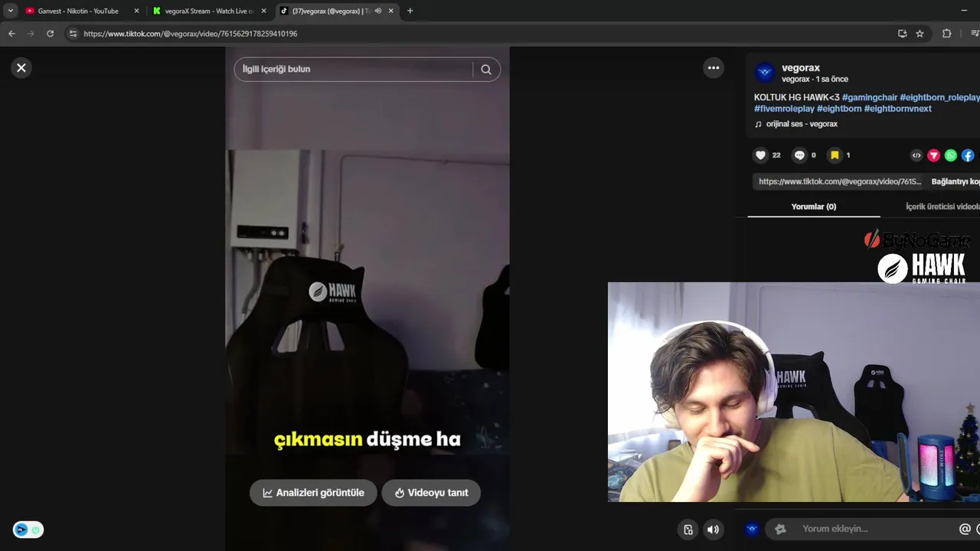Open comments via speech bubble icon

point(799,155)
